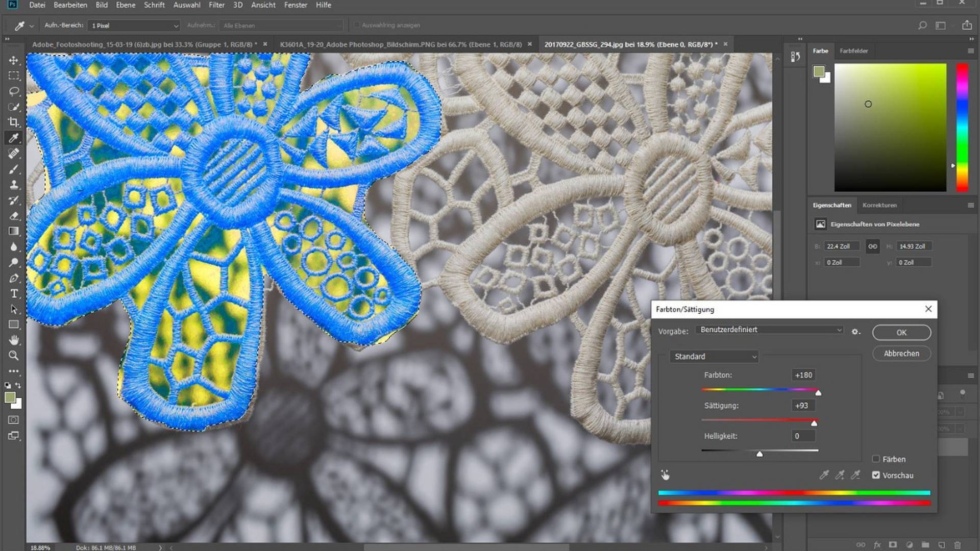Click the Sättigung slider handle
Screen dimensions: 980x551
coord(814,423)
